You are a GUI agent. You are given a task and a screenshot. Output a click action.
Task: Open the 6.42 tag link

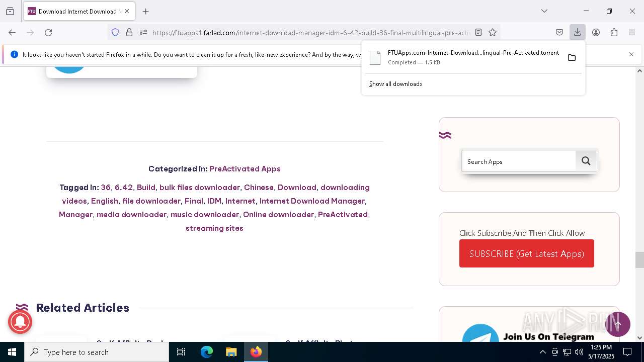[x=124, y=188]
